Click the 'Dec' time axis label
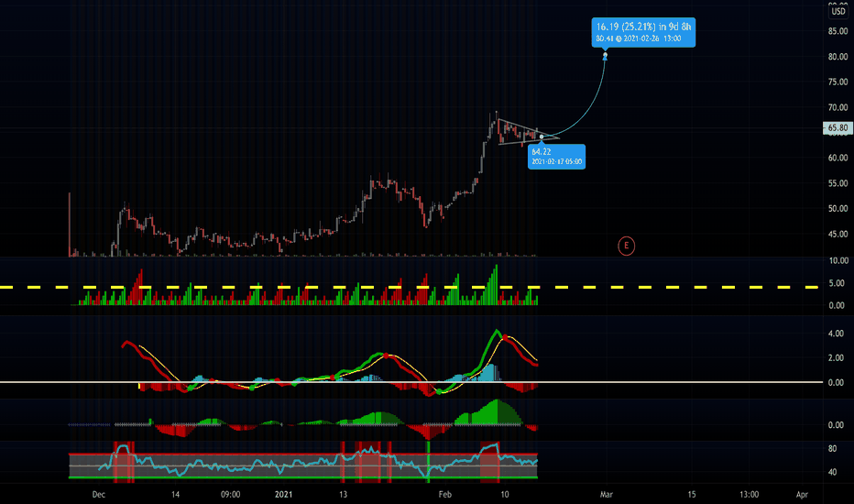Viewport: 854px width, 504px height. pos(99,495)
